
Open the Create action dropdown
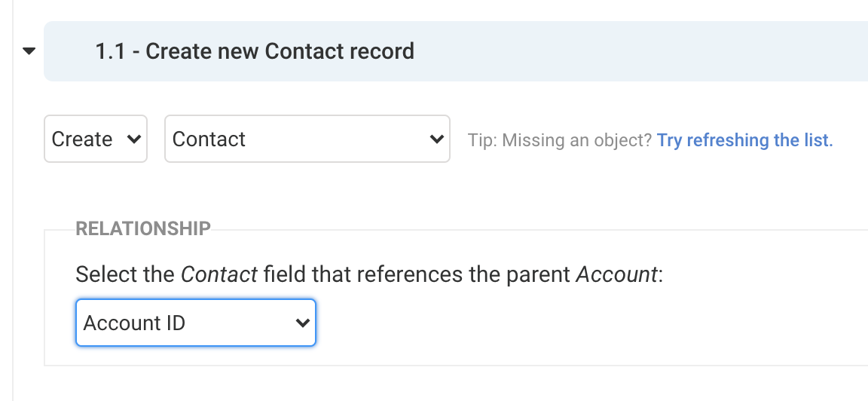[95, 139]
